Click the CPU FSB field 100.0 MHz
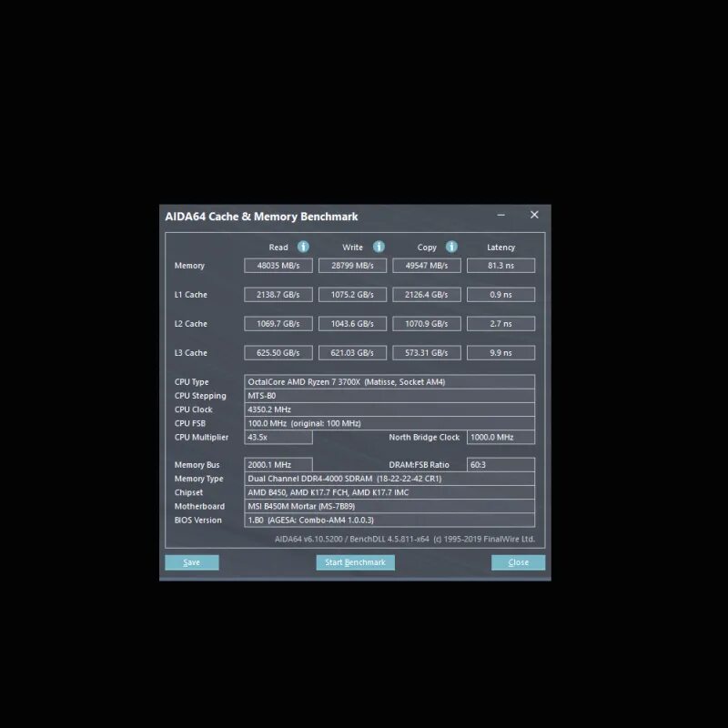The image size is (728, 728). pos(389,423)
